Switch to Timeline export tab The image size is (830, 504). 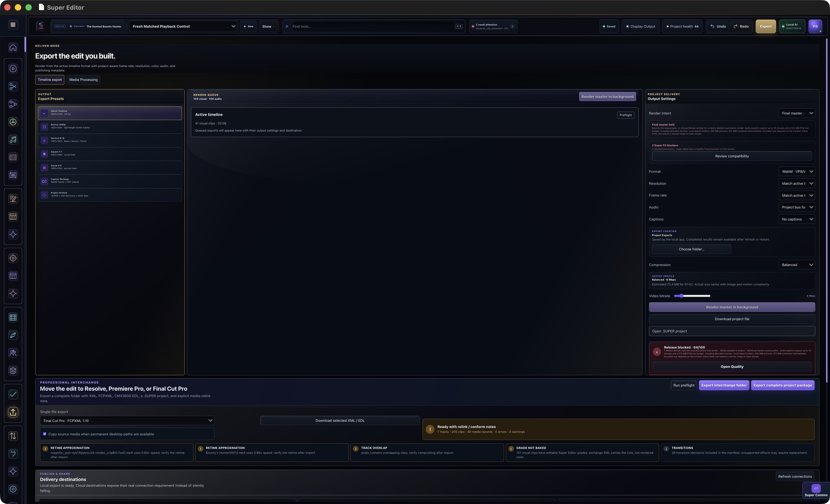pyautogui.click(x=50, y=80)
